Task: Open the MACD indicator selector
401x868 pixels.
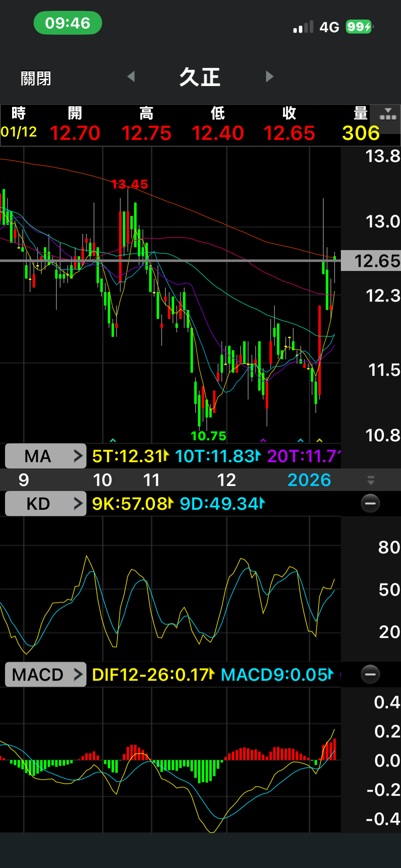Action: (x=46, y=675)
